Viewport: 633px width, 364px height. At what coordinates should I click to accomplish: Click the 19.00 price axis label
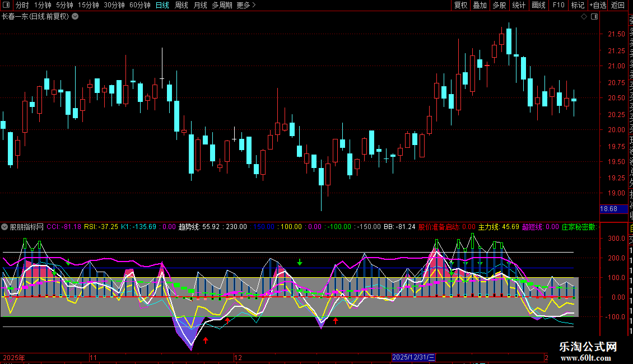[616, 193]
